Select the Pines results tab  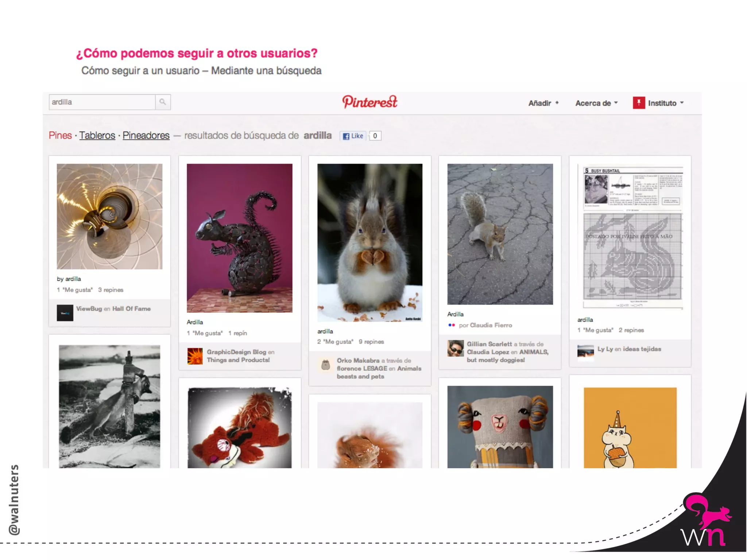point(60,136)
